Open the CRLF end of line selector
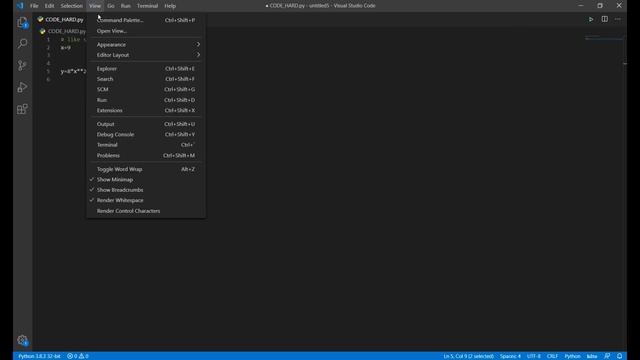Viewport: 640px width, 360px height. (x=552, y=356)
